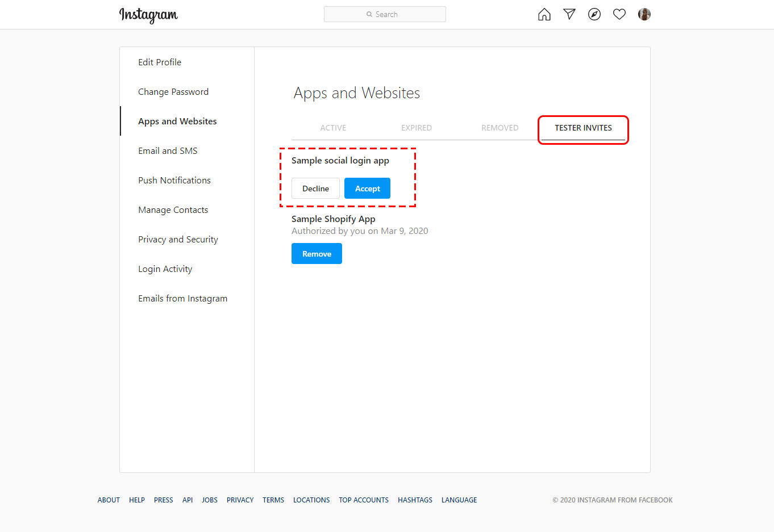Click the Instagram logo
This screenshot has width=774, height=532.
(148, 15)
